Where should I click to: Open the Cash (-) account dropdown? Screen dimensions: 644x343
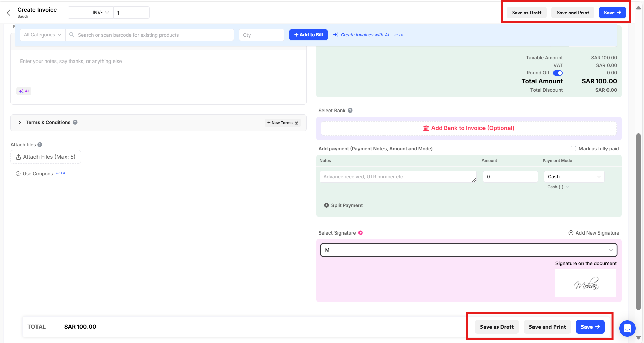pos(558,187)
